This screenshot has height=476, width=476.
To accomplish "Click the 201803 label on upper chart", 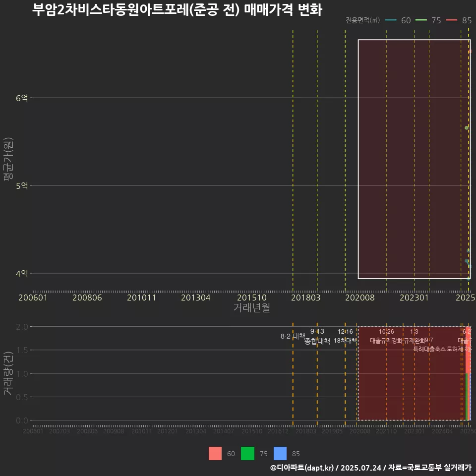I will pos(306,297).
